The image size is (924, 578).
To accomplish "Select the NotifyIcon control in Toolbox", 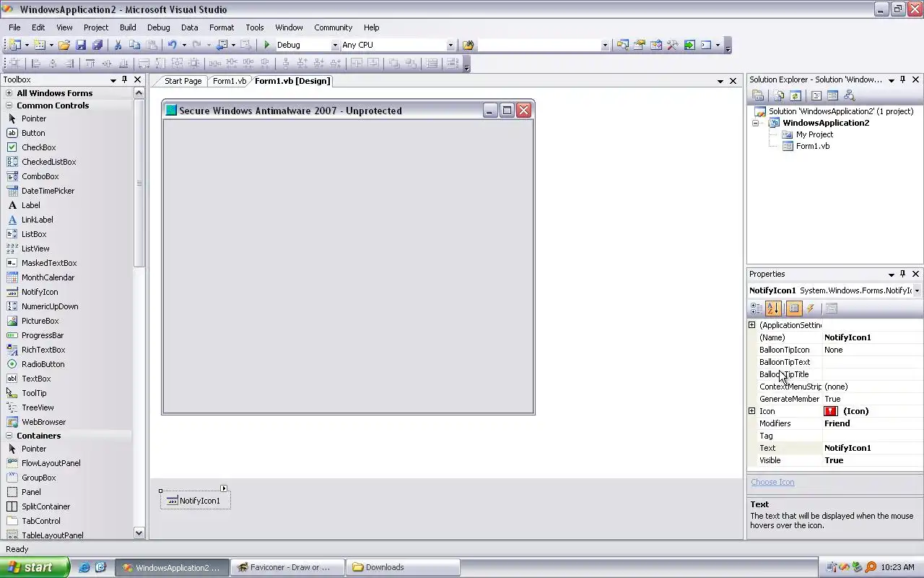I will [x=40, y=292].
